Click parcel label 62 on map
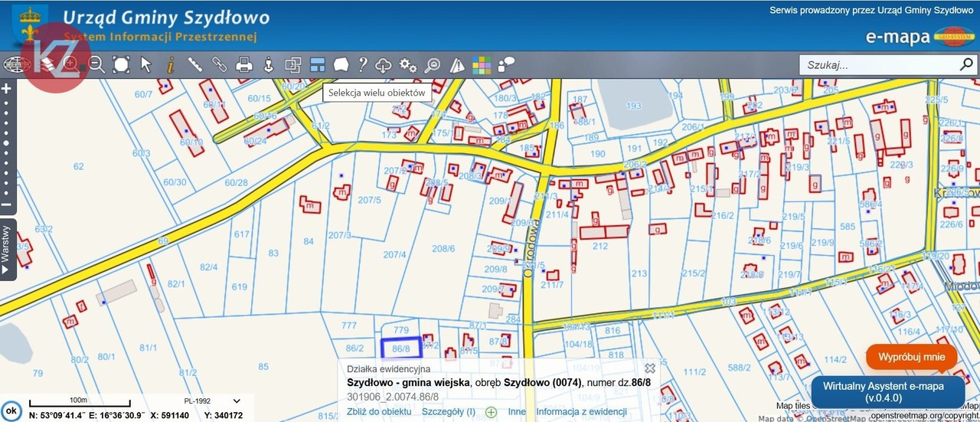 (x=78, y=166)
